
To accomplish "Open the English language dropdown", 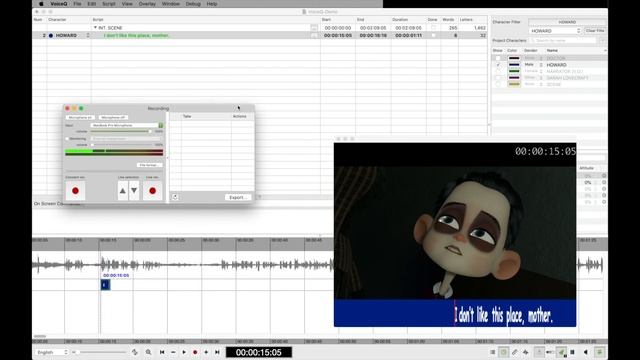I will point(51,352).
